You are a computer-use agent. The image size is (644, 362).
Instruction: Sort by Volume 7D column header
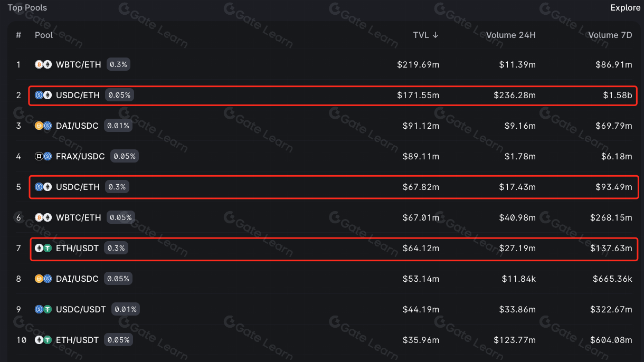610,35
